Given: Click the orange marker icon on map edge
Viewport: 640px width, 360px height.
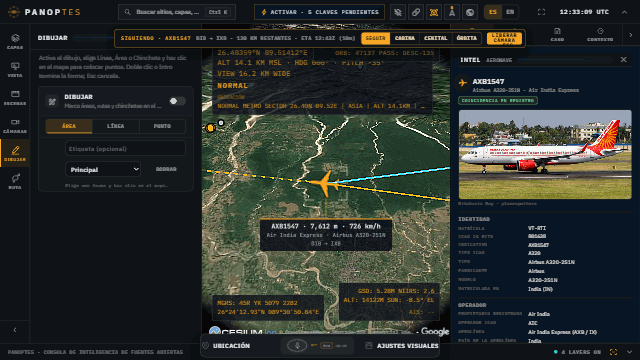Looking at the screenshot, I should click(211, 128).
